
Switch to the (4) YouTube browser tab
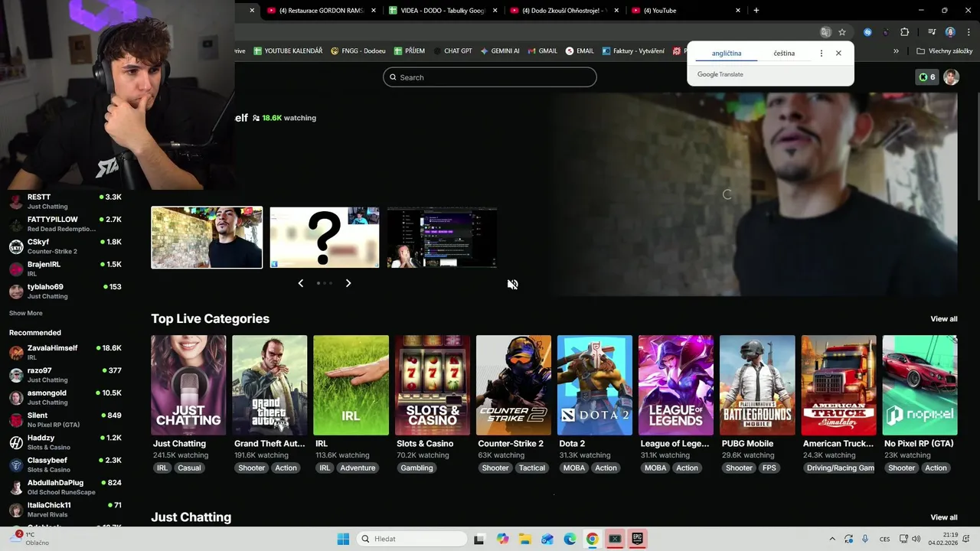(x=685, y=11)
